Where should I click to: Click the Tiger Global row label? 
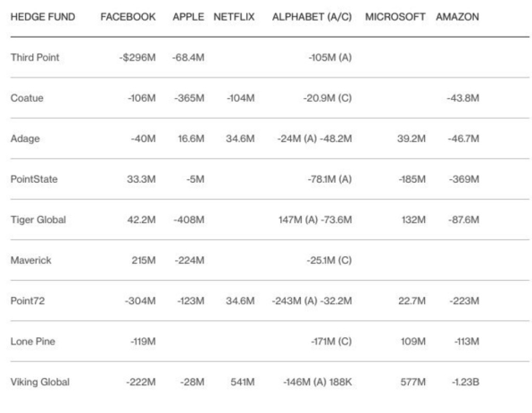38,219
